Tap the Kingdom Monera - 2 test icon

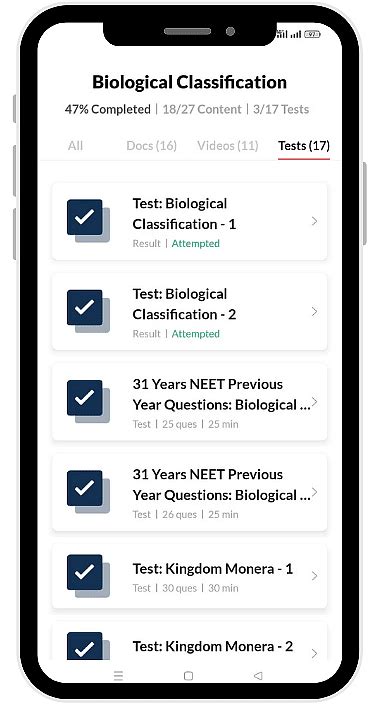click(88, 646)
